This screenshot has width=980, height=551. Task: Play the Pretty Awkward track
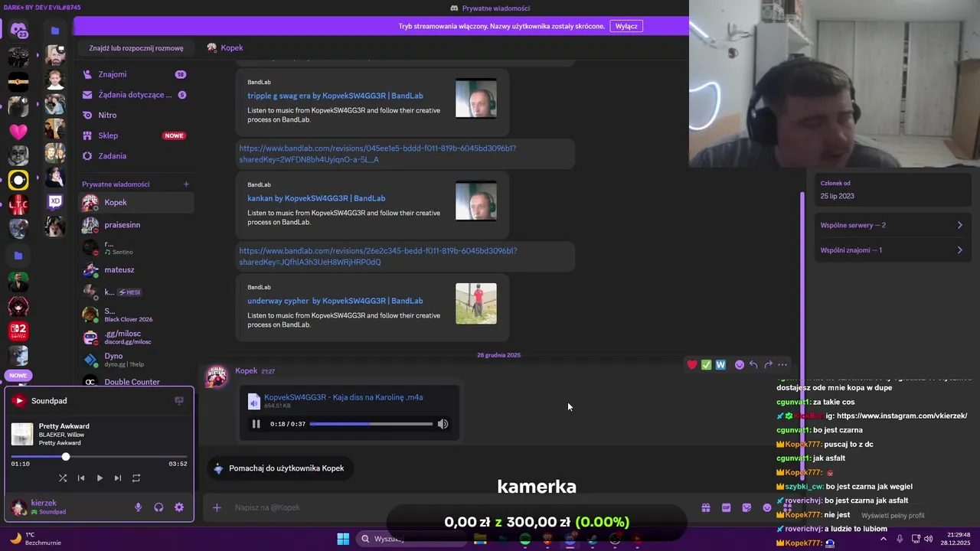100,478
